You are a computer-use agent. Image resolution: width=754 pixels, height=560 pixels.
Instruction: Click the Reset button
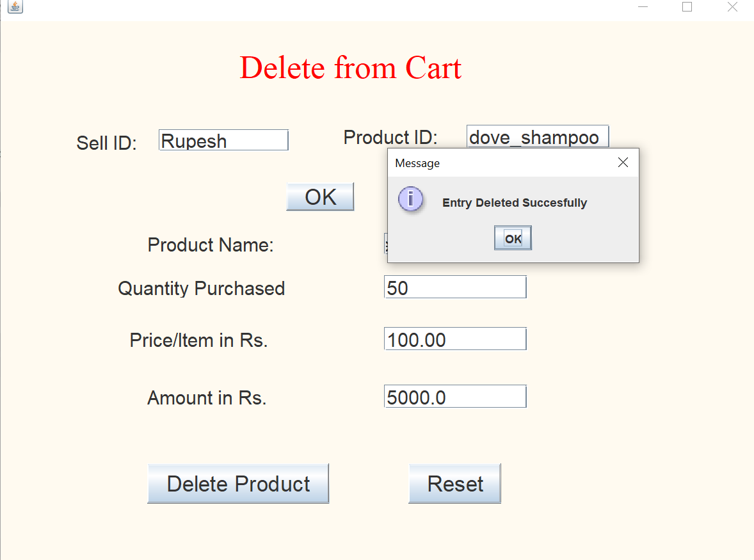point(454,484)
